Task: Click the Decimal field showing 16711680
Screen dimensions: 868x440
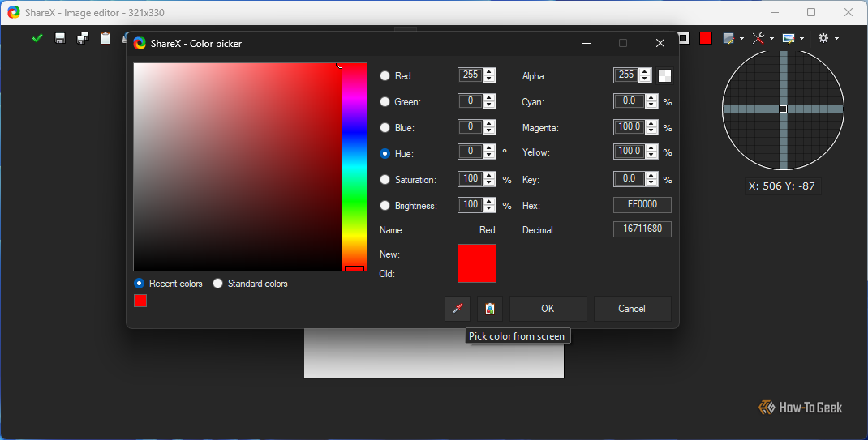Action: 642,229
